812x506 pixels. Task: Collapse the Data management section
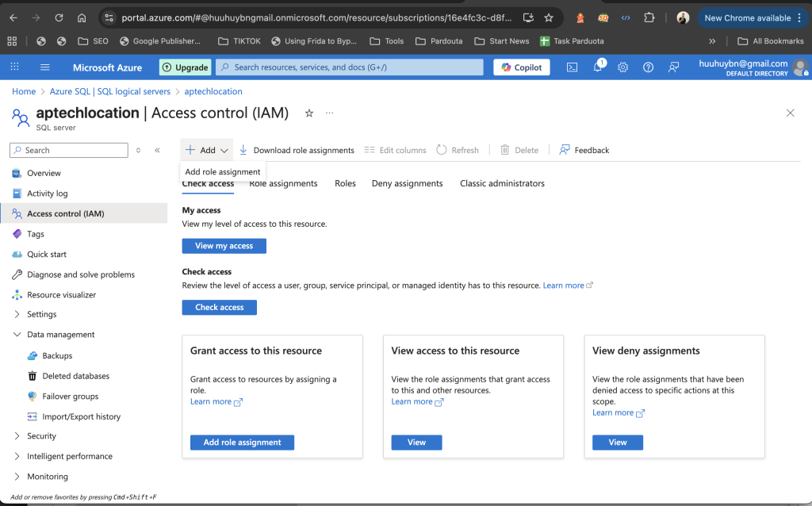coord(18,335)
